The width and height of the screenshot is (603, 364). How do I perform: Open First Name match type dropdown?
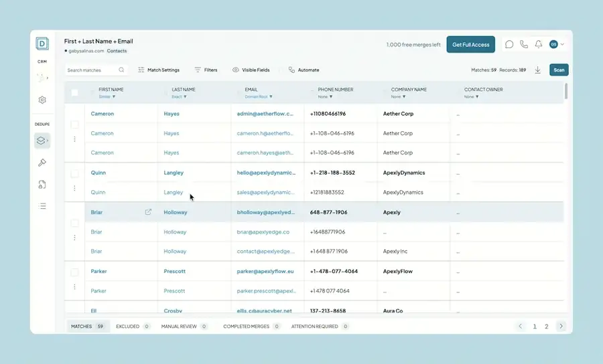pos(107,97)
